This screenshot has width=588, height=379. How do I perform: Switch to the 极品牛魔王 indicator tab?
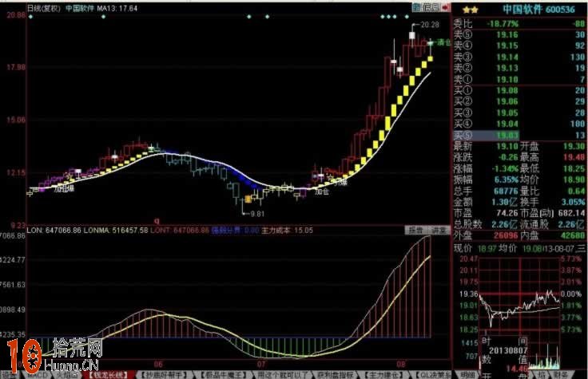pos(224,375)
